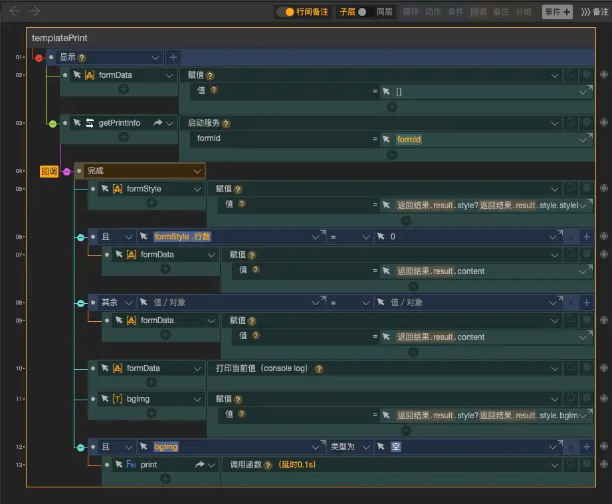Toggle the 子层/同层 switch

361,12
